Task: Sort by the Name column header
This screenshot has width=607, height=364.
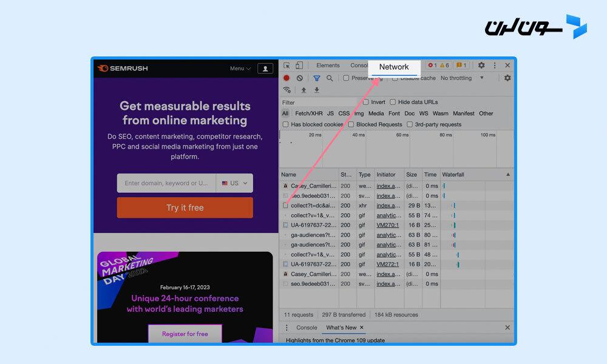Action: coord(309,175)
